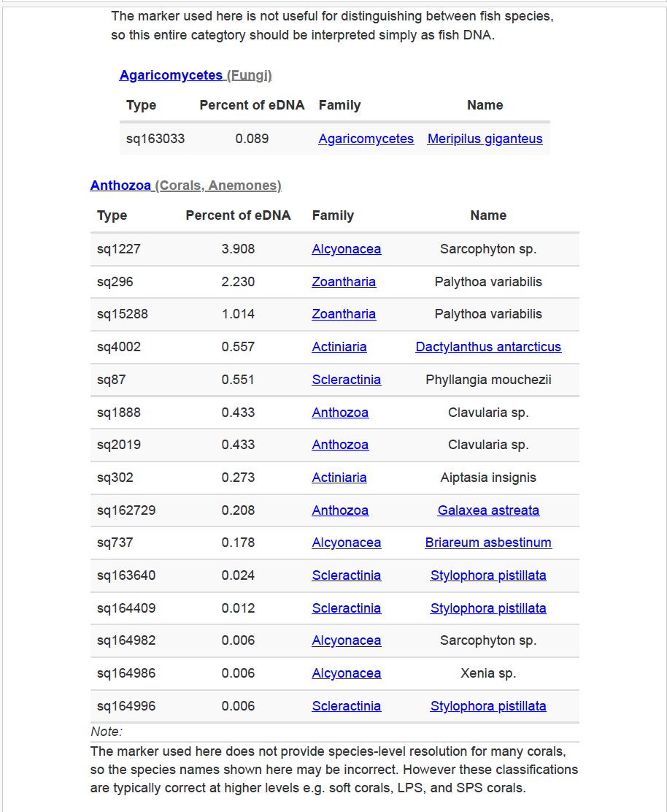Follow the Galaxea astreata link
The image size is (667, 812).
[x=488, y=510]
